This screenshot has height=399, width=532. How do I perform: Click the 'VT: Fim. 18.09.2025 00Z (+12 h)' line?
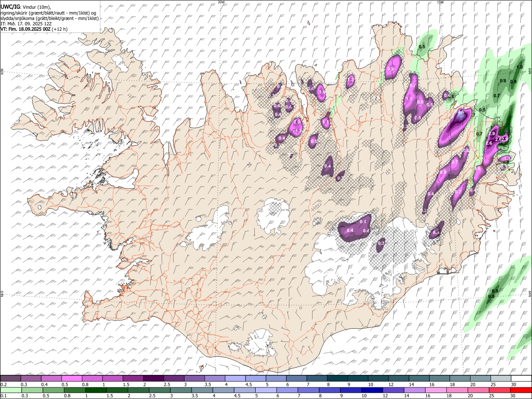(x=34, y=29)
